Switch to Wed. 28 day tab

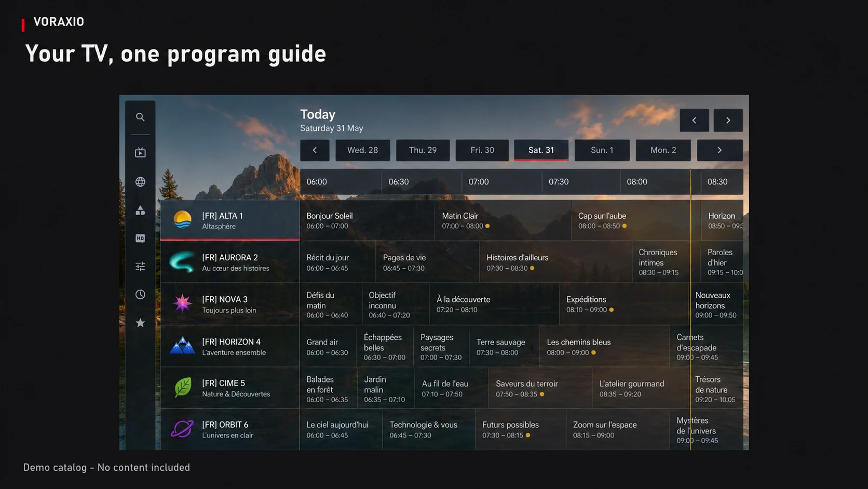[362, 150]
